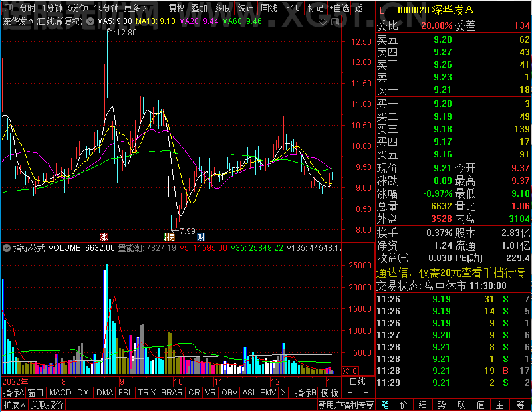Select the 指标B tab
The height and width of the screenshot is (412, 532).
[x=305, y=393]
